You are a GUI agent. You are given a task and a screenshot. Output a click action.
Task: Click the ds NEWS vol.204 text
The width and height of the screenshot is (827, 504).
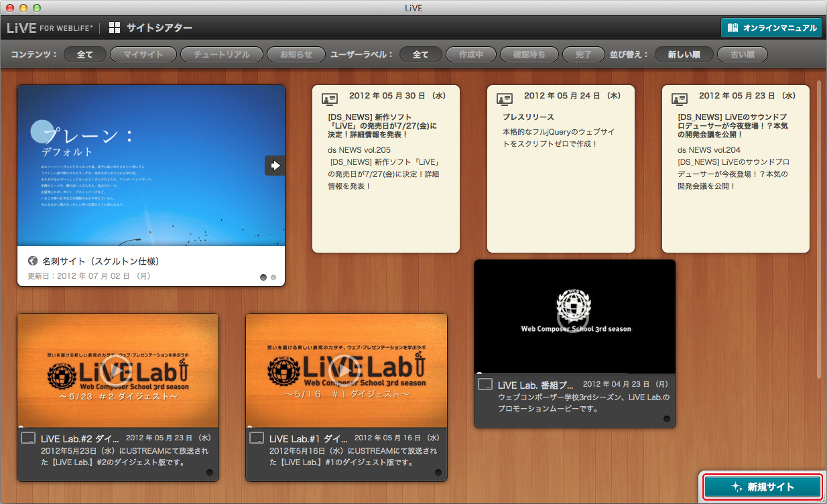pos(709,149)
